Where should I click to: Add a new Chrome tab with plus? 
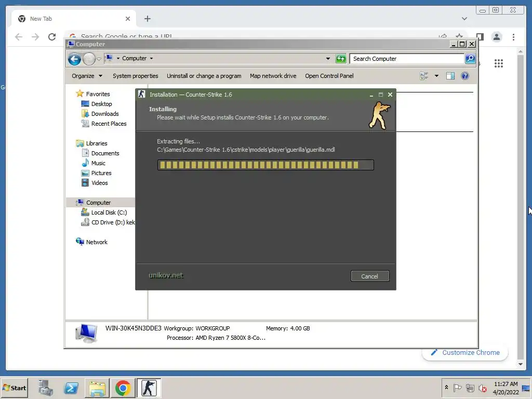tap(147, 19)
